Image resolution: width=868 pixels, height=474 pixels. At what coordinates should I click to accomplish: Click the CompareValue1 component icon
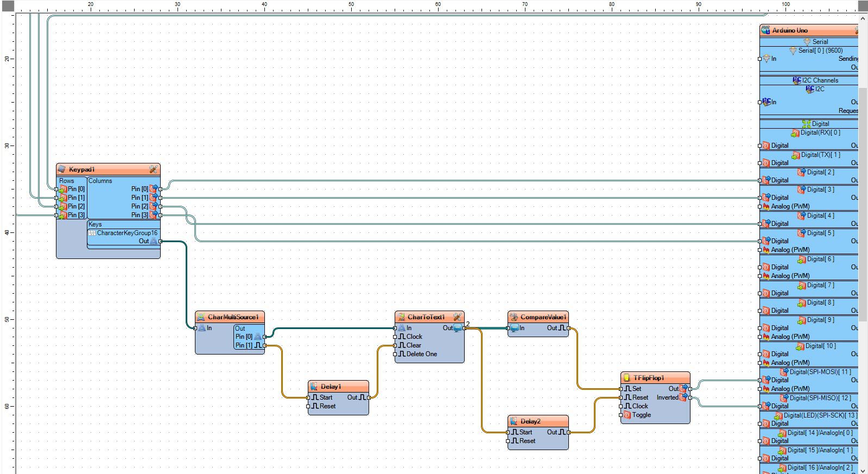point(514,317)
